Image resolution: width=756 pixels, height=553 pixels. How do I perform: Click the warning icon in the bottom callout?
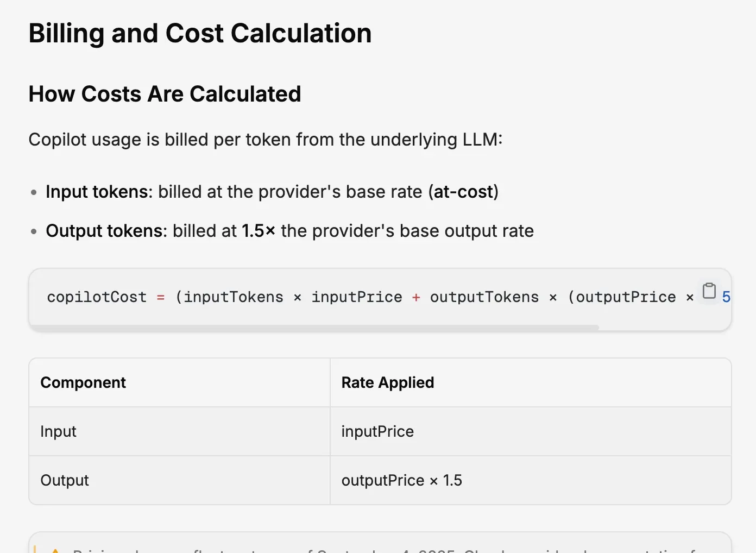click(x=55, y=550)
